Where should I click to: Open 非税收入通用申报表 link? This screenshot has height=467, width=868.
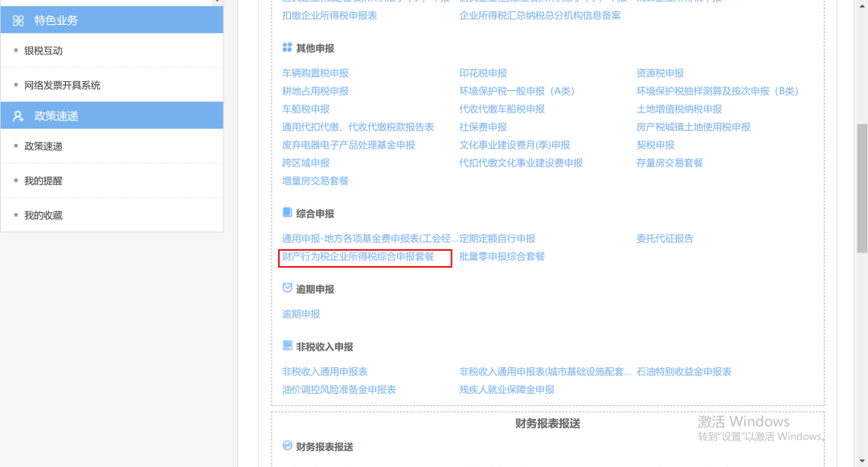(x=325, y=372)
